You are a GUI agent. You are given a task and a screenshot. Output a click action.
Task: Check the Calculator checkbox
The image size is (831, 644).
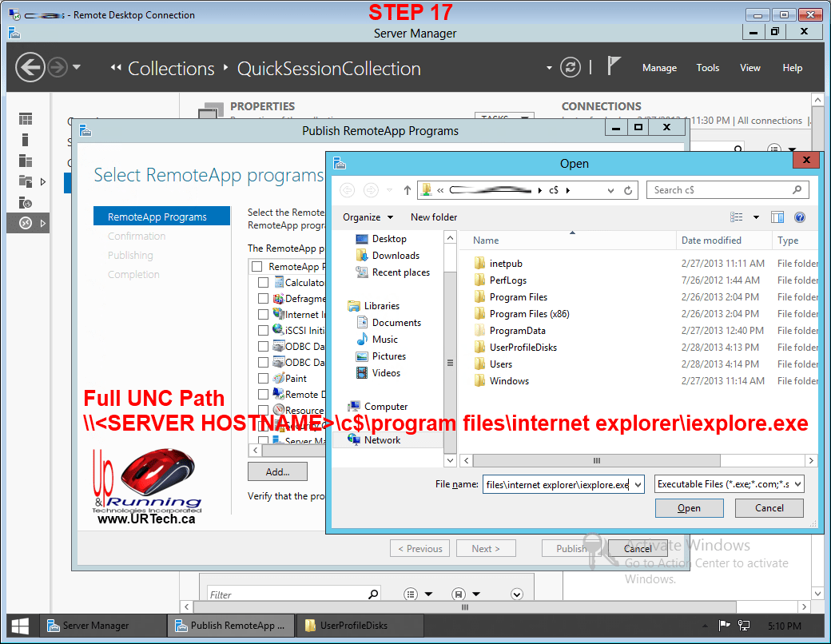(264, 283)
